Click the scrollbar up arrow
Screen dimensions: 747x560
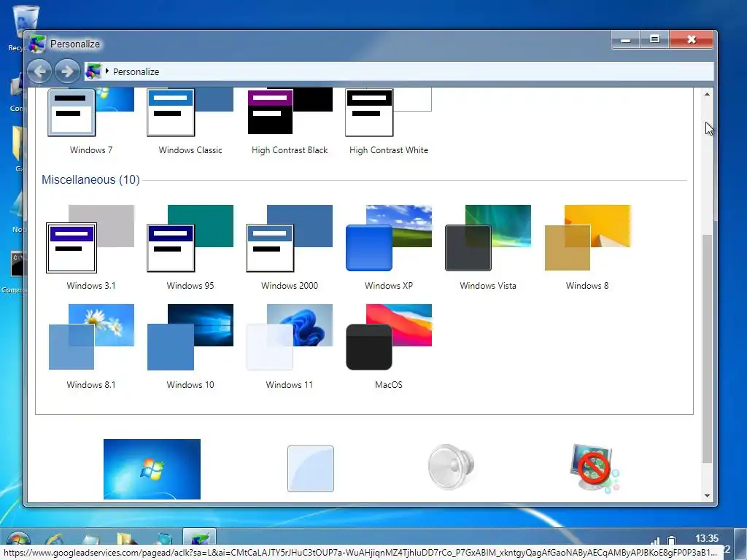[x=707, y=94]
